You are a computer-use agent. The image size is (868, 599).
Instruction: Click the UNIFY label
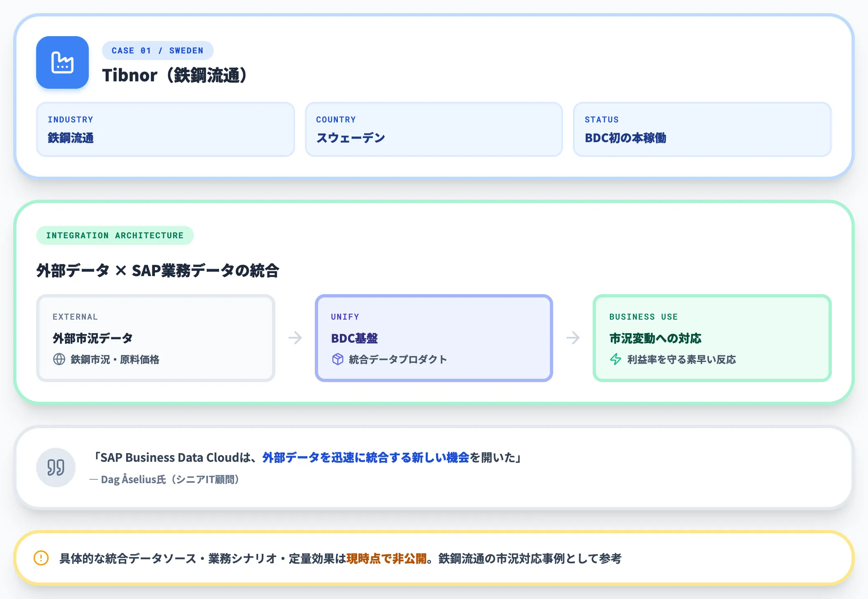click(x=345, y=317)
